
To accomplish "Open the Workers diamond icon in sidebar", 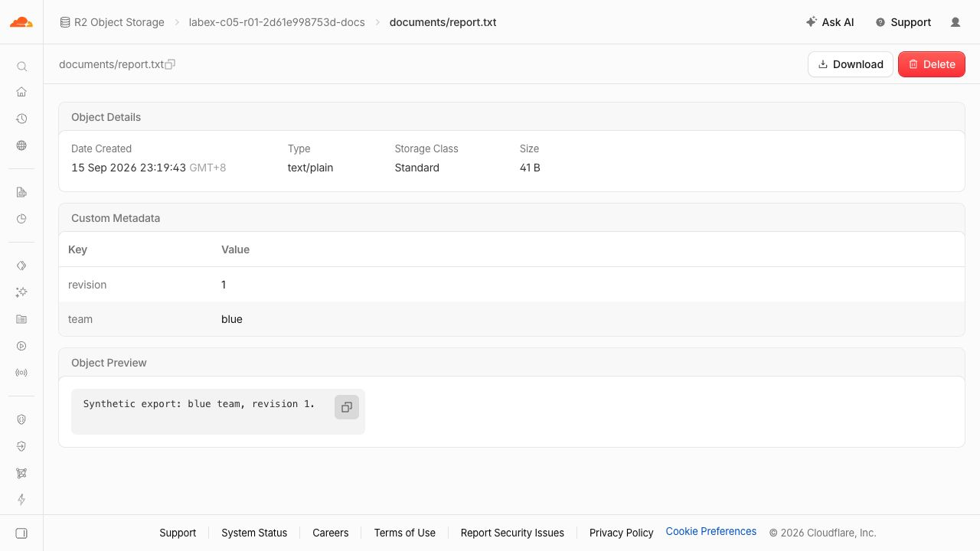I will [21, 266].
